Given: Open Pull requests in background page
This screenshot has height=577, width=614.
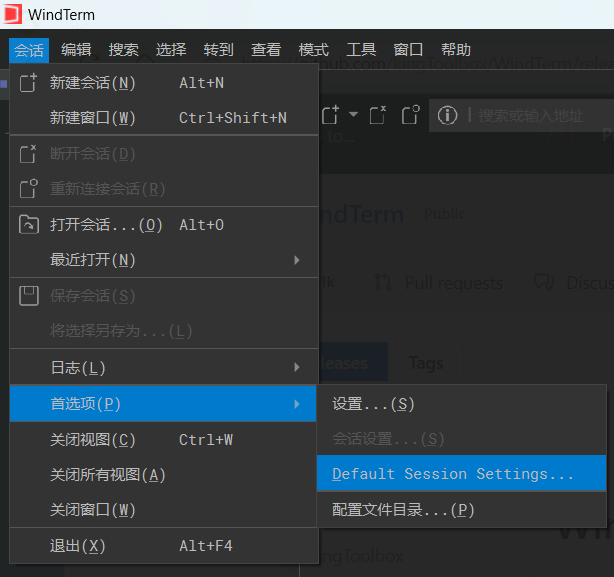Looking at the screenshot, I should pyautogui.click(x=439, y=282).
